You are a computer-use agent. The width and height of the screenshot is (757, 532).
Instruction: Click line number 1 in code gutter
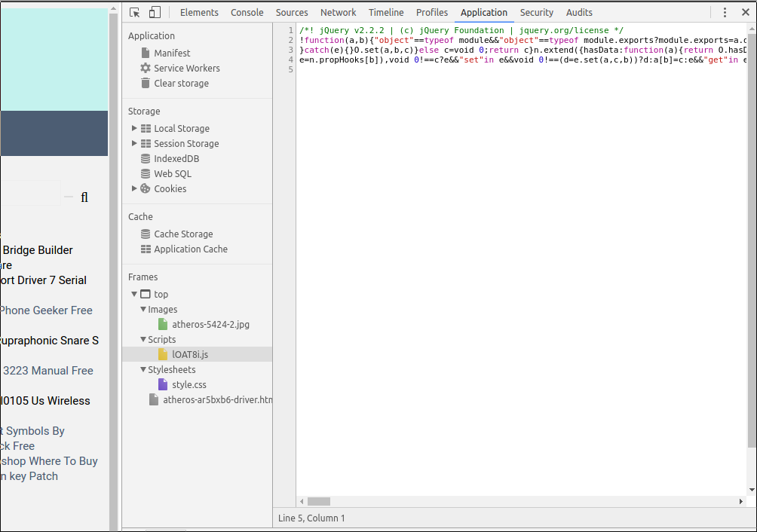290,30
